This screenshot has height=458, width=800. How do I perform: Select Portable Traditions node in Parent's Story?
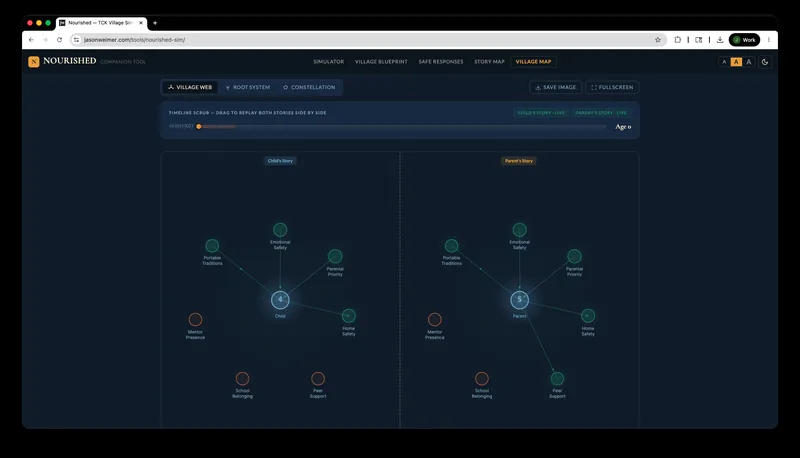click(452, 246)
